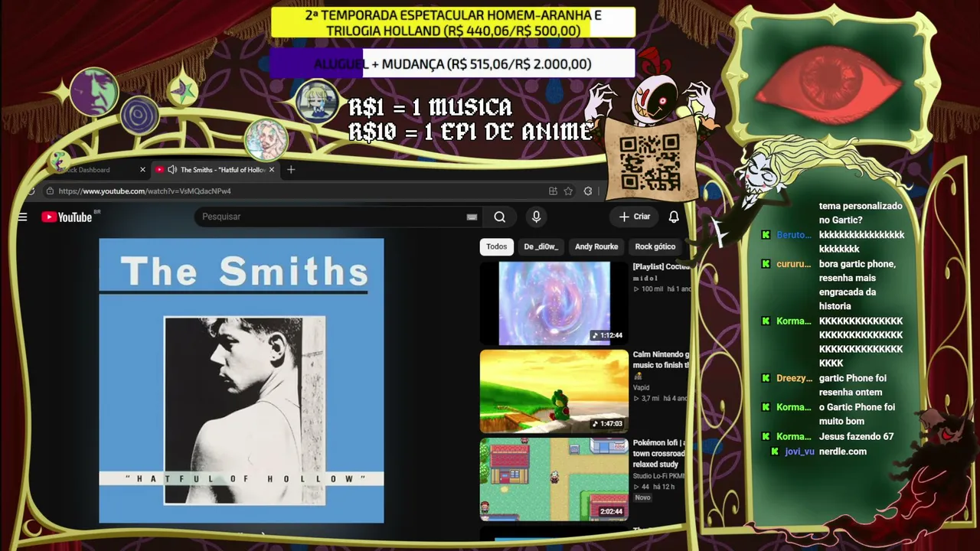This screenshot has height=551, width=980.
Task: Click the Homem-Aranha donation goal bar
Action: tap(453, 23)
